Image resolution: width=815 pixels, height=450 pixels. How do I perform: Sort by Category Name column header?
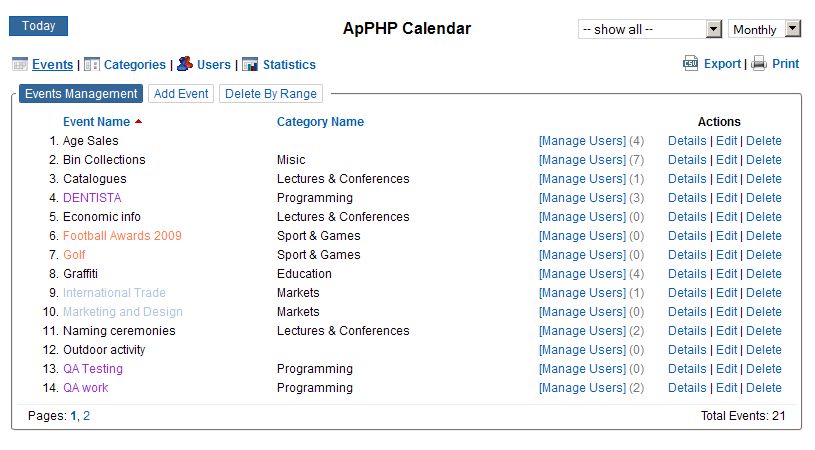point(320,122)
